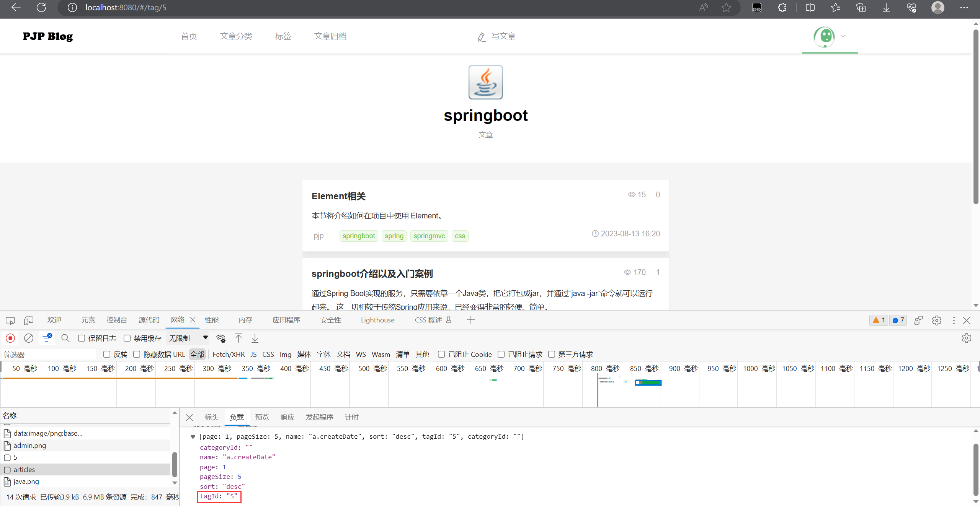This screenshot has width=980, height=506.
Task: Enable the 保留日志 checkbox
Action: pos(81,338)
